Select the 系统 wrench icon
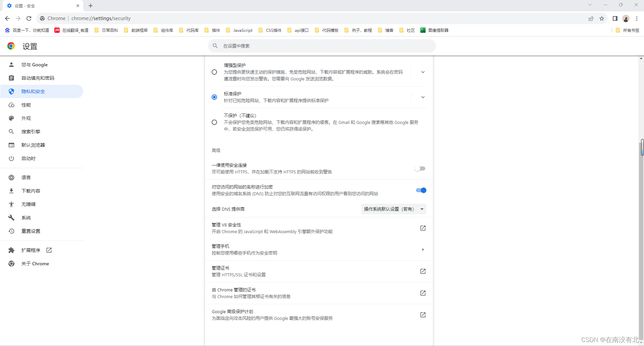The height and width of the screenshot is (346, 644). 11,217
